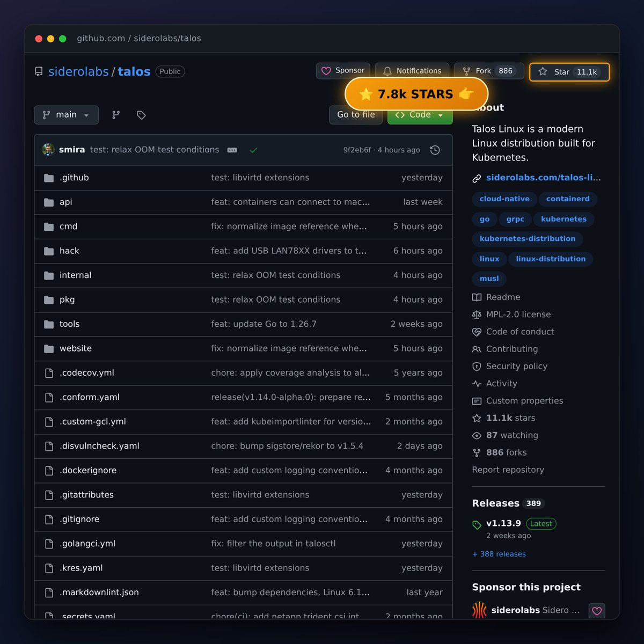
Task: Open Contributing link
Action: tap(512, 349)
